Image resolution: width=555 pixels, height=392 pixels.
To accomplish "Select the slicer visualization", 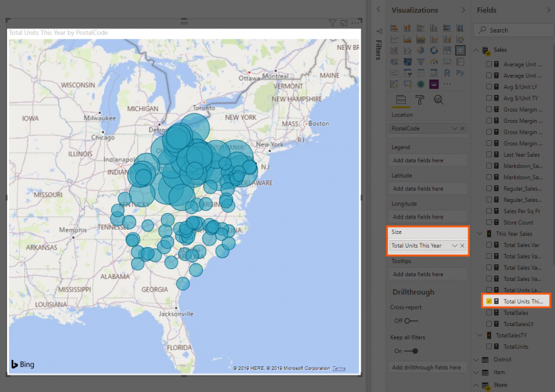I will [407, 73].
